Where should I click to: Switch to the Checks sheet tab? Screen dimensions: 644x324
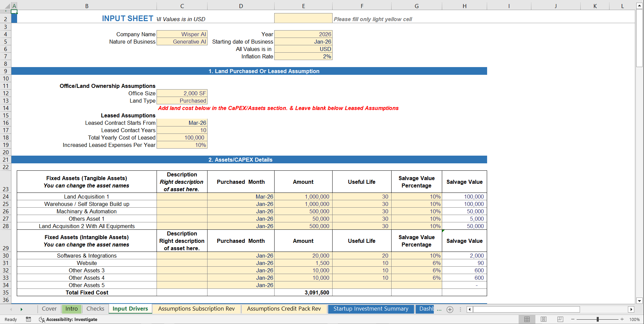tap(95, 309)
